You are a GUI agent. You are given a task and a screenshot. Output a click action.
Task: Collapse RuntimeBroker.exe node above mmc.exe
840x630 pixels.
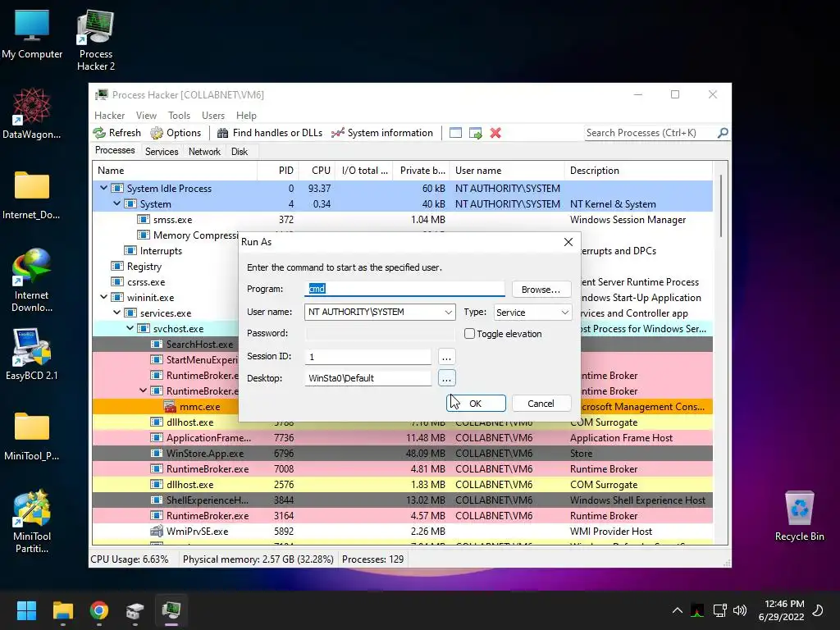[143, 390]
